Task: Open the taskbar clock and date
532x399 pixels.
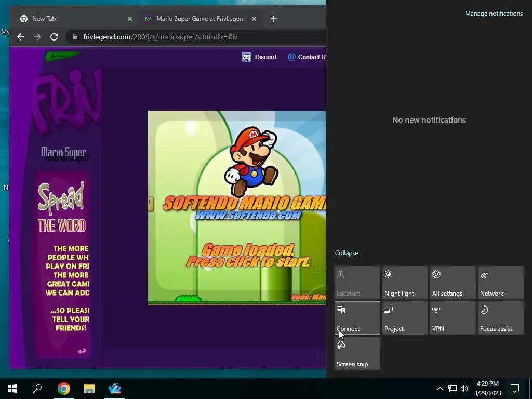Action: click(487, 389)
